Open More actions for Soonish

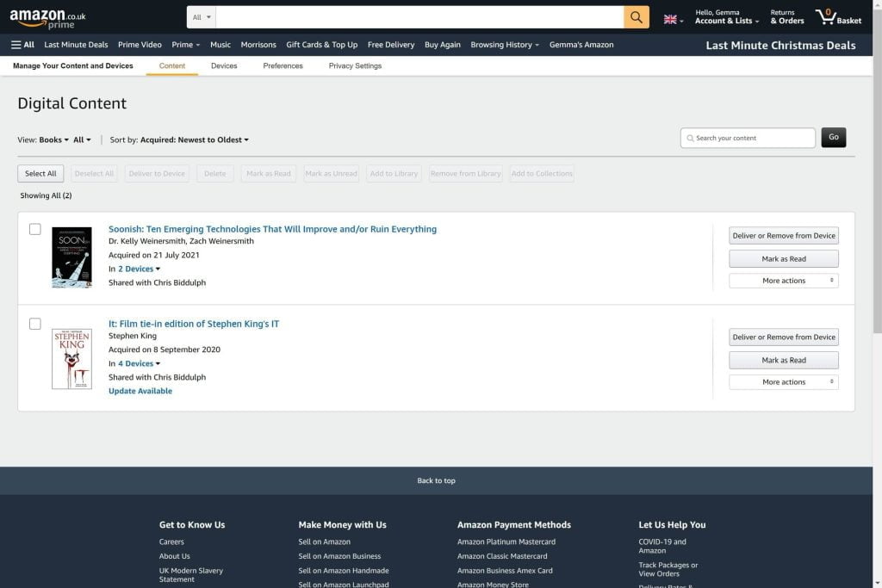(783, 280)
